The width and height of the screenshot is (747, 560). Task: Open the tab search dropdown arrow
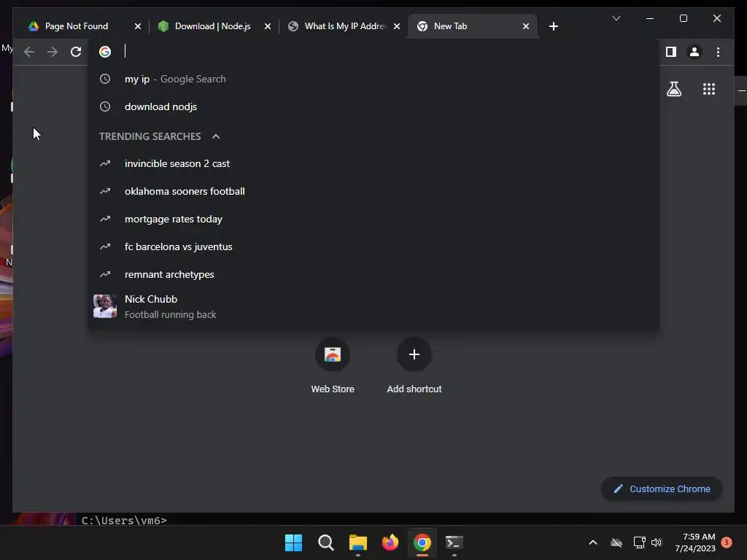[616, 18]
